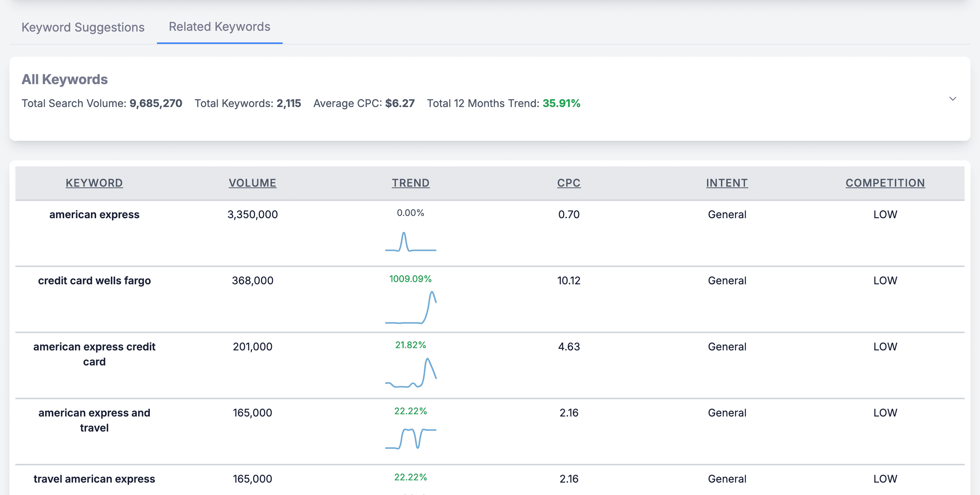The height and width of the screenshot is (495, 980).
Task: Open the 'credit card wells fargo' keyword
Action: click(94, 281)
